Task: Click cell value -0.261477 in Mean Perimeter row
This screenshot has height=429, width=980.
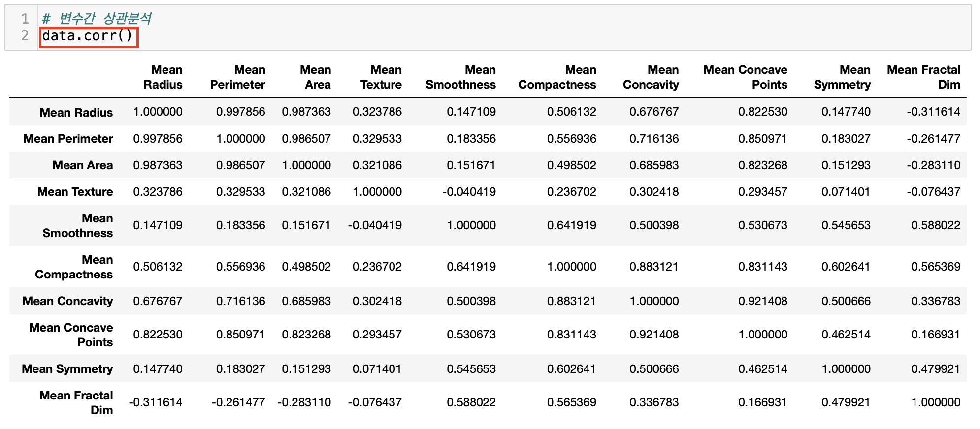Action: (x=934, y=139)
